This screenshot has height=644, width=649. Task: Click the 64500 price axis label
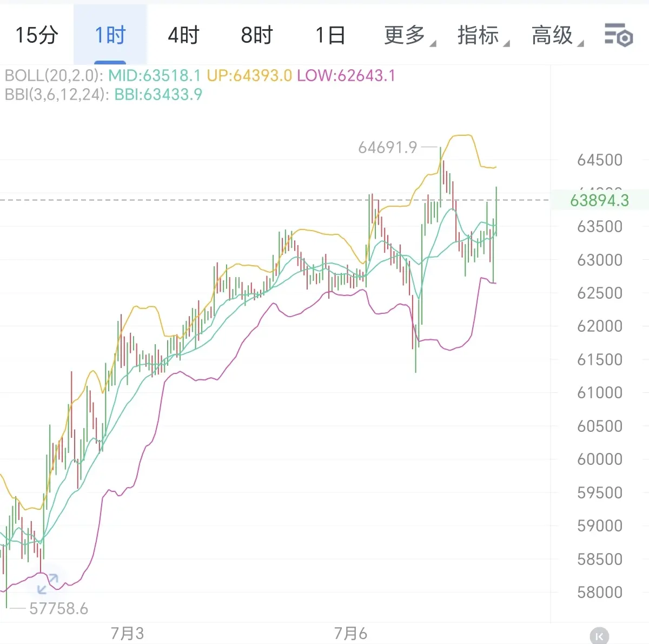pos(600,160)
